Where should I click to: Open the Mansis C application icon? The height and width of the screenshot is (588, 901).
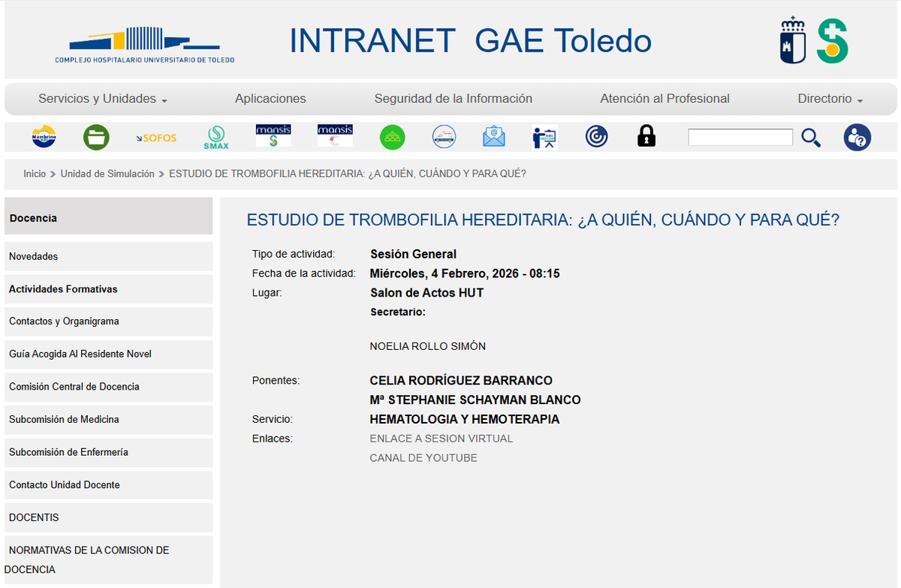pyautogui.click(x=335, y=137)
